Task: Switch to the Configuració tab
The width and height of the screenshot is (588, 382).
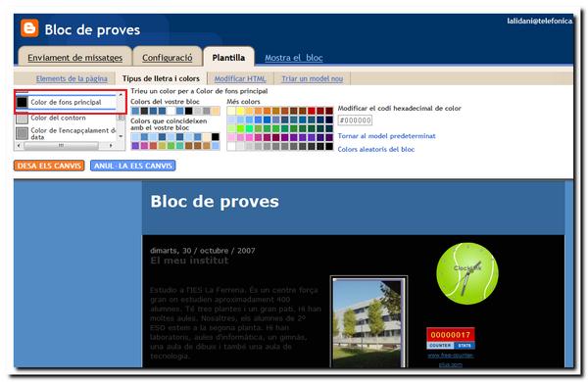Action: (x=168, y=58)
